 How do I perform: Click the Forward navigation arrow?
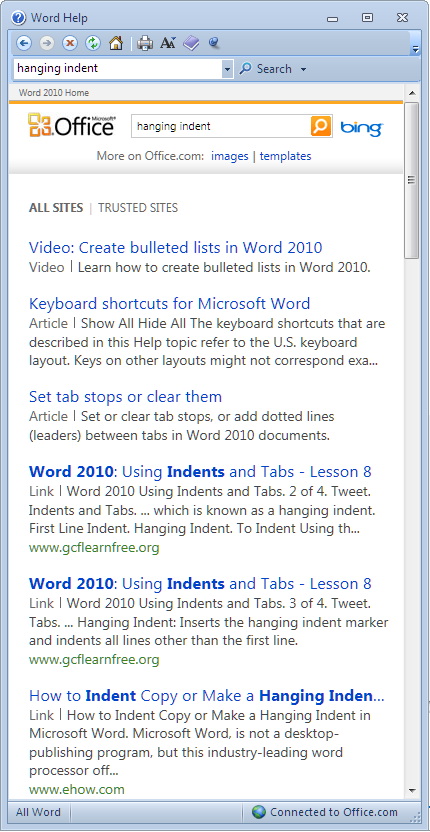[x=47, y=43]
